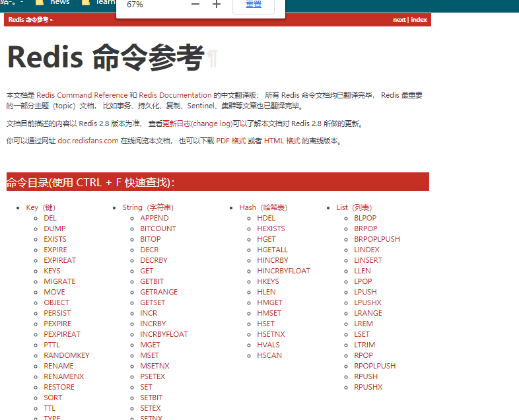The image size is (519, 420).
Task: Reset zoom with the 重置 button
Action: [254, 5]
